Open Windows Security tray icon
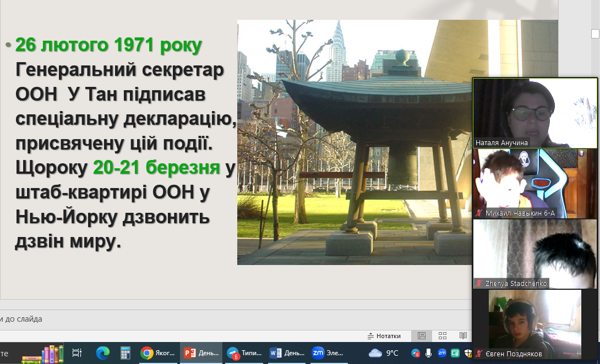This screenshot has width=600, height=364. (468, 353)
